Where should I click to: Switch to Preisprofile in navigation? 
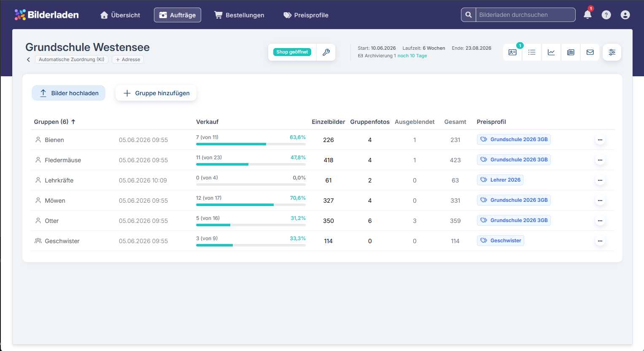coord(306,15)
